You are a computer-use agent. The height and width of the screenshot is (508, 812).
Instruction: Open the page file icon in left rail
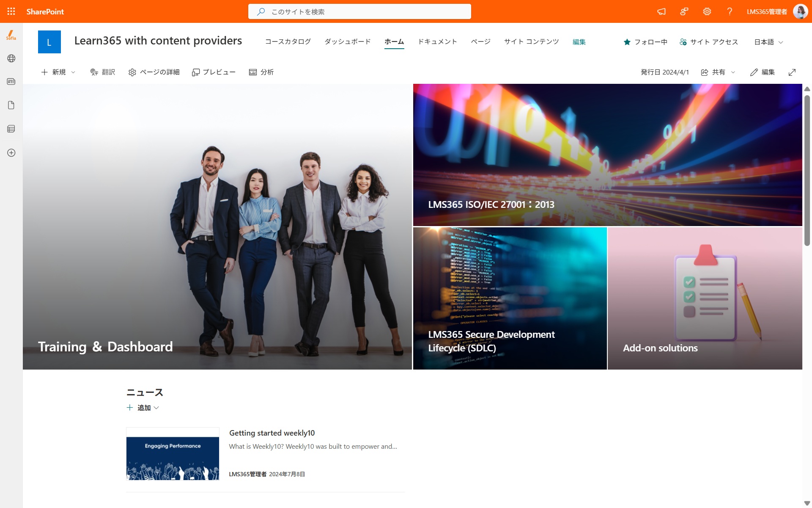coord(11,105)
